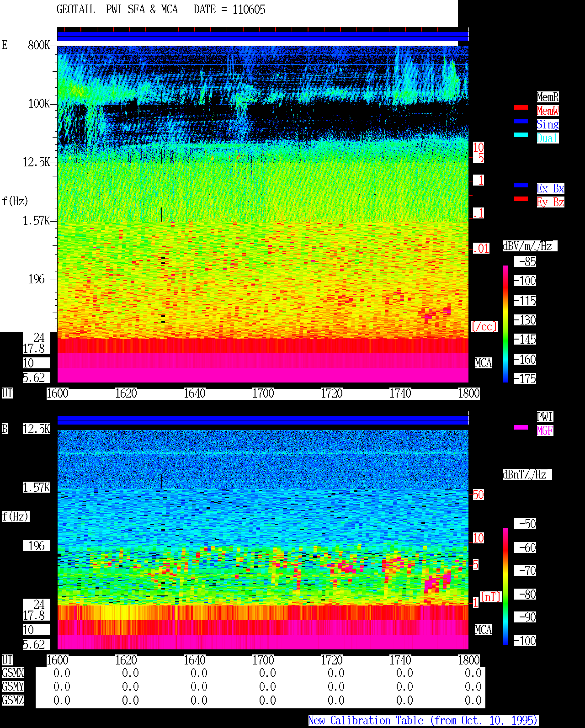Click the -85 value on electric scale
Image resolution: width=585 pixels, height=728 pixels.
(526, 262)
